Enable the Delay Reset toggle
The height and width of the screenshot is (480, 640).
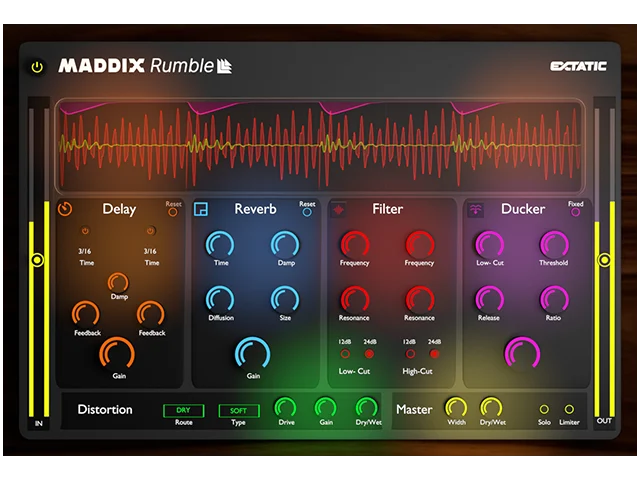[173, 212]
